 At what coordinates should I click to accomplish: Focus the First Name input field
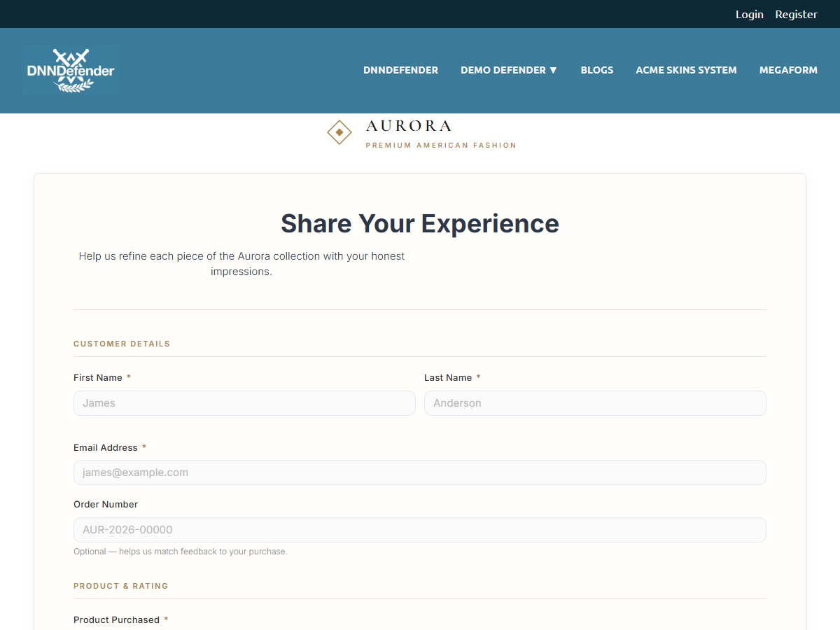(x=244, y=403)
